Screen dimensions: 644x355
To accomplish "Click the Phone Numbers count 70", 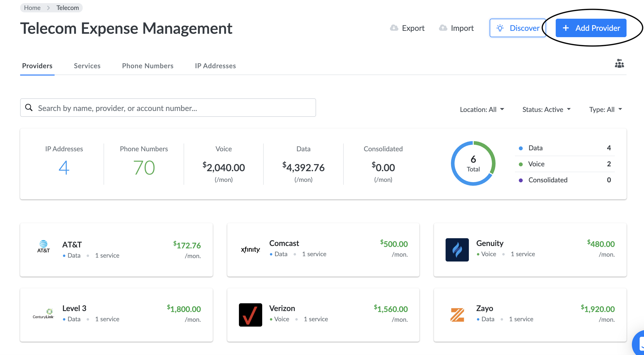I will point(144,168).
